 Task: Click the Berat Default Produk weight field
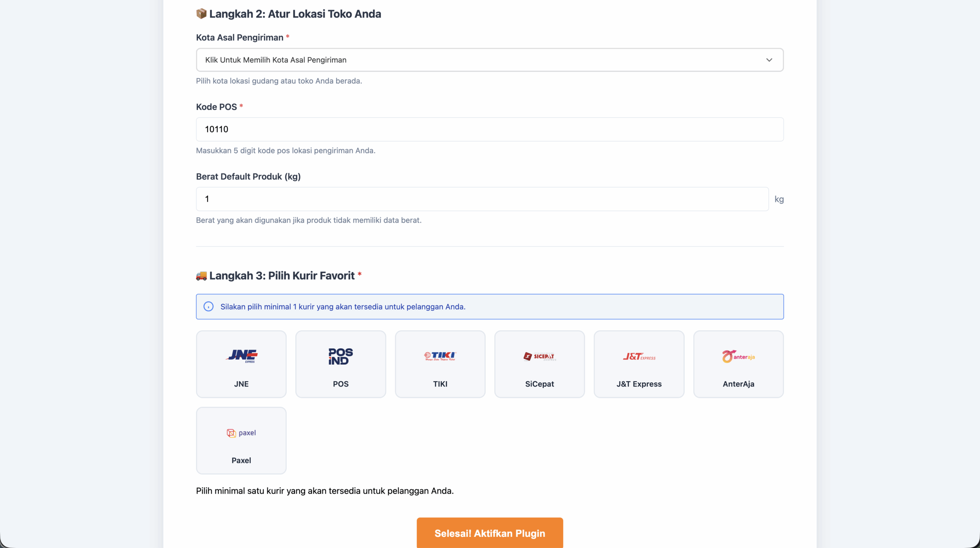coord(482,199)
